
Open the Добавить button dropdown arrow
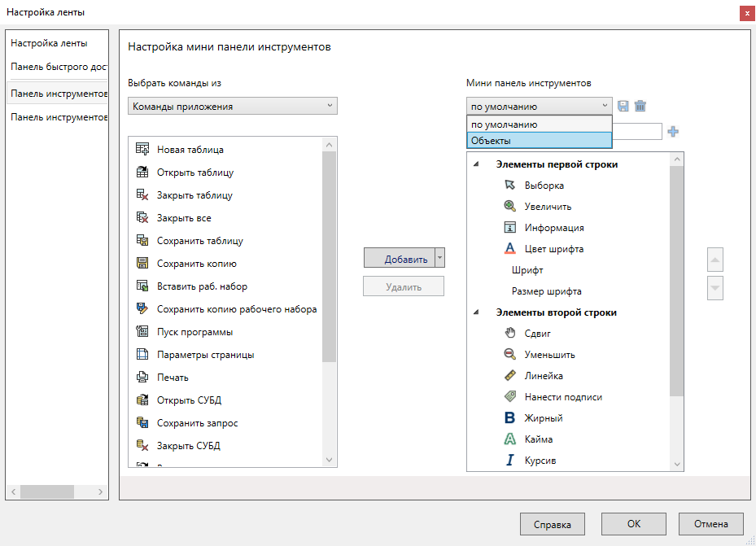coord(440,259)
